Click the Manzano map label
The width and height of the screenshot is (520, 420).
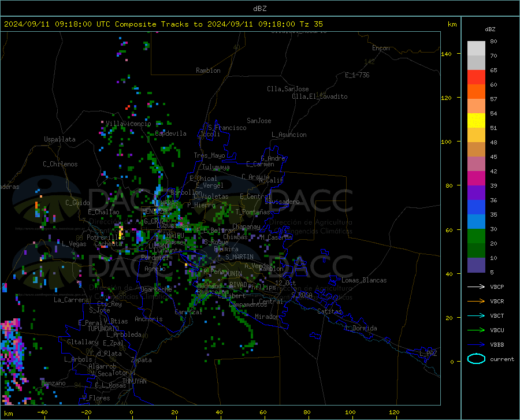(x=53, y=383)
